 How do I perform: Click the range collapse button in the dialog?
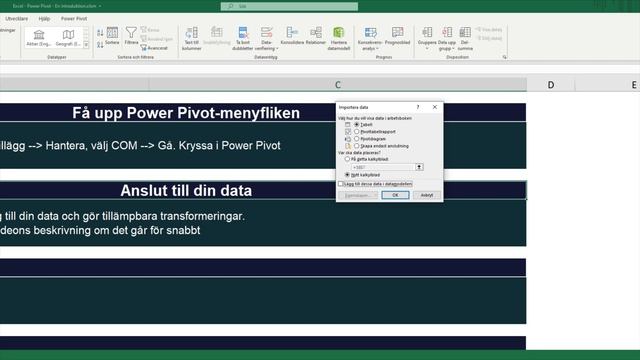(419, 167)
